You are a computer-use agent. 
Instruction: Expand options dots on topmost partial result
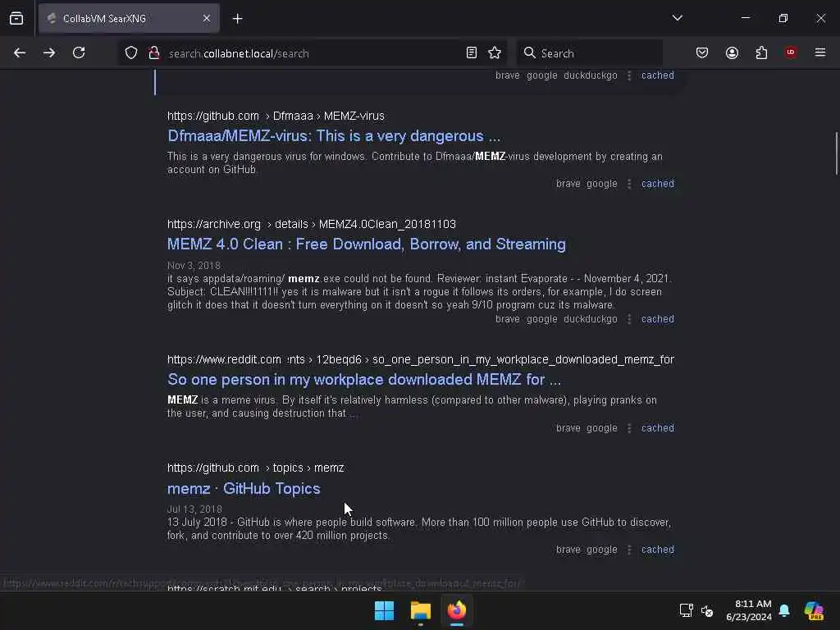click(x=629, y=75)
